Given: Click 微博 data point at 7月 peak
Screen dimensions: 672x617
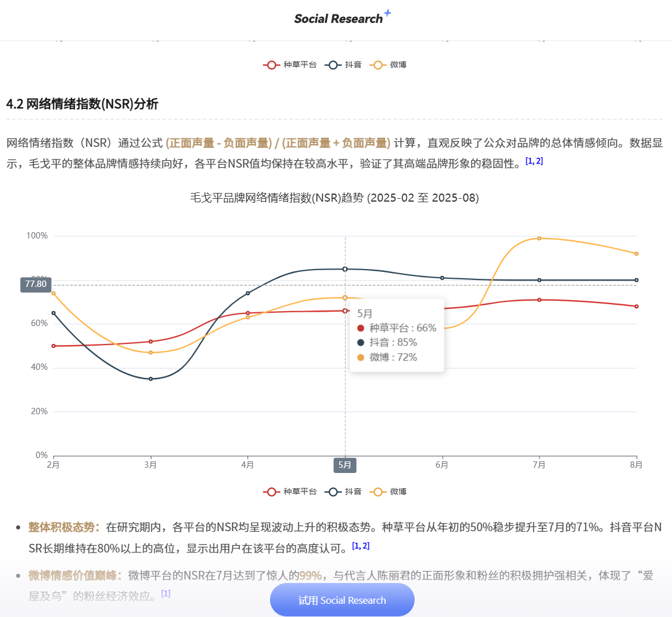Looking at the screenshot, I should [x=539, y=239].
